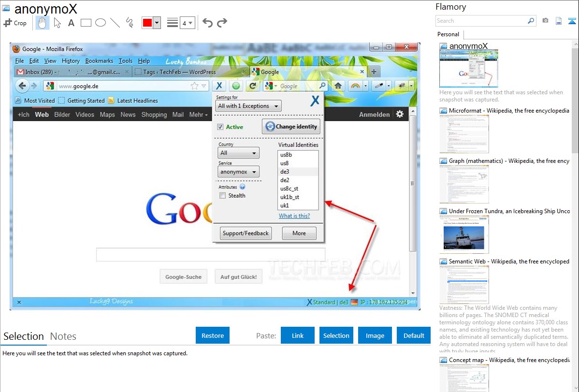The image size is (579, 392).
Task: Click the Default button
Action: [x=414, y=335]
